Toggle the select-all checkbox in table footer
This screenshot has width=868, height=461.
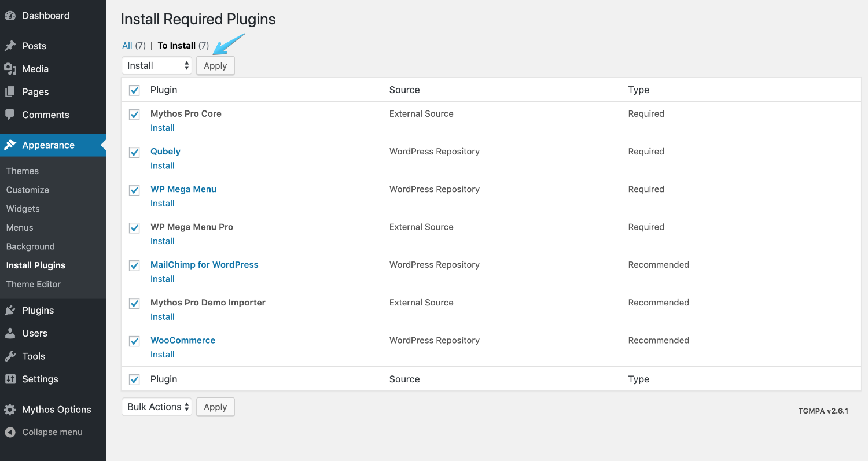tap(134, 379)
